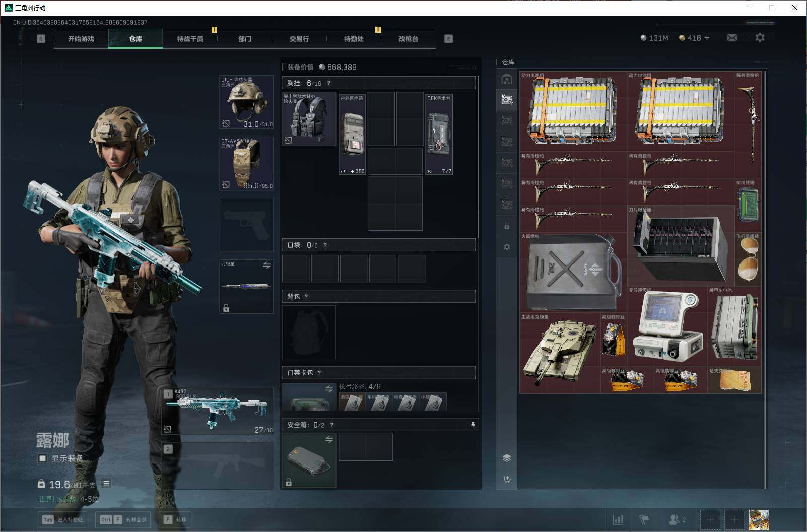807x532 pixels.
Task: Click the swap arrows on the 北极星 slot
Action: pos(266,265)
